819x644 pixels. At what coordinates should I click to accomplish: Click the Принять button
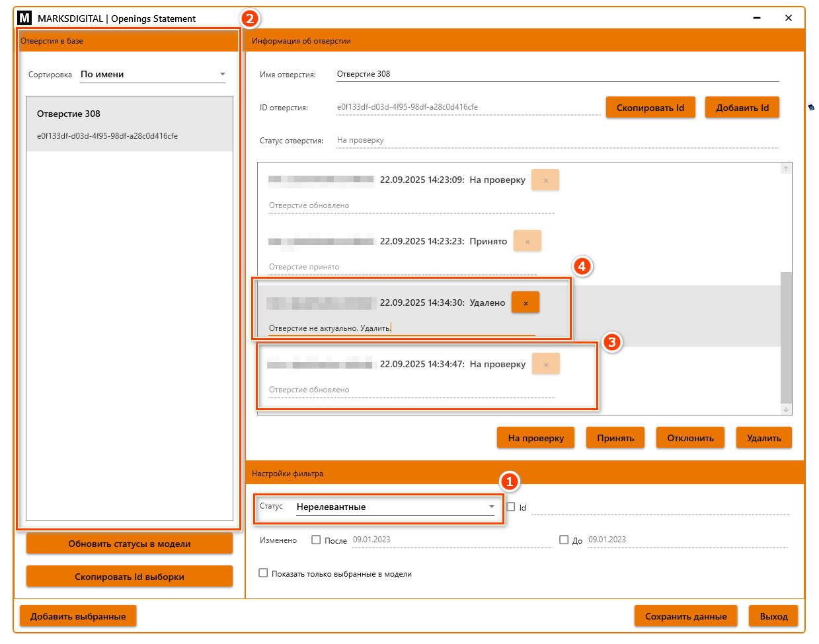point(615,438)
